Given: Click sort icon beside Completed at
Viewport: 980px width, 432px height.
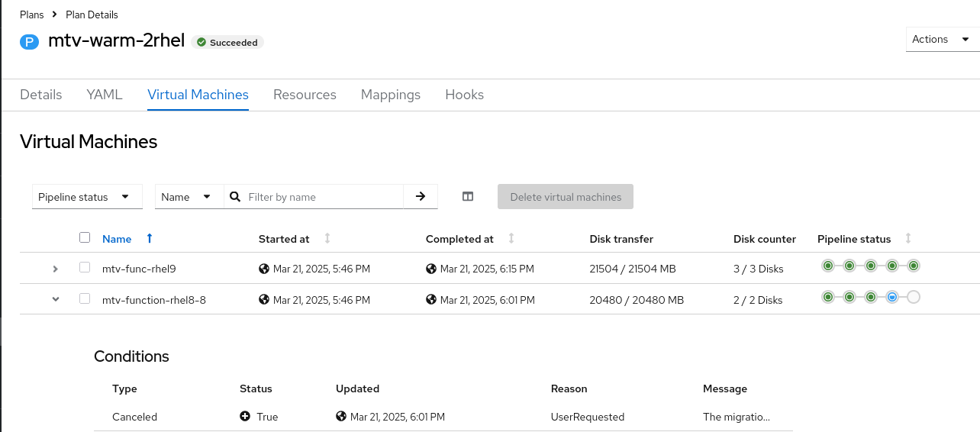Looking at the screenshot, I should tap(511, 239).
